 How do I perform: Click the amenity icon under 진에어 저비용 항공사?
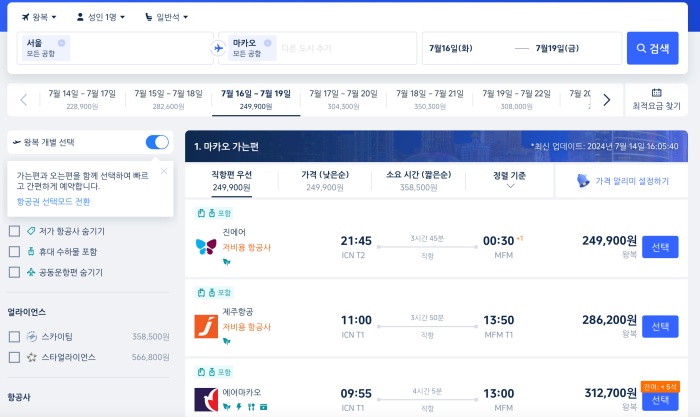(x=227, y=262)
